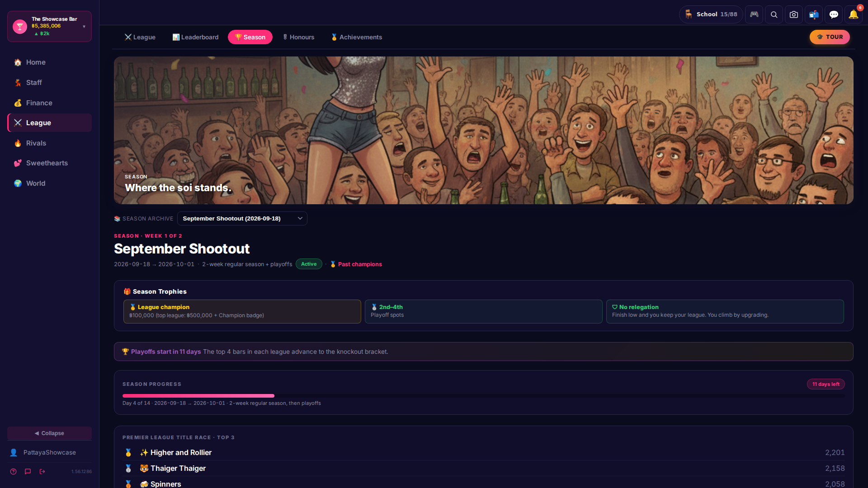
Task: Open Finance in sidebar
Action: click(x=50, y=103)
